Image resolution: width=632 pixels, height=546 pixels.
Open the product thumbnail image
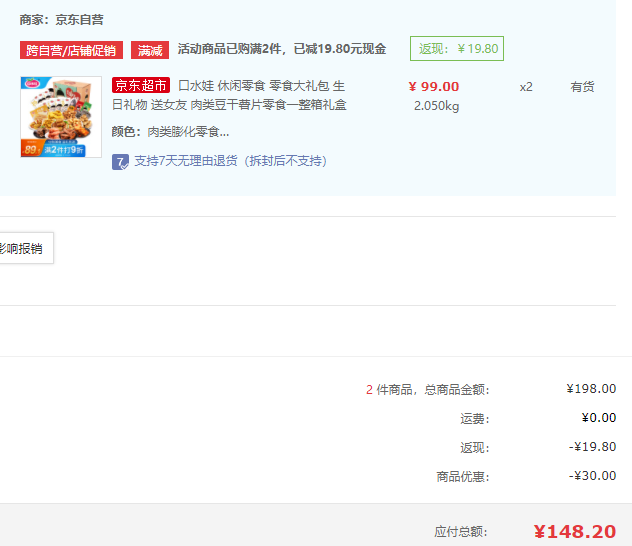coord(61,117)
